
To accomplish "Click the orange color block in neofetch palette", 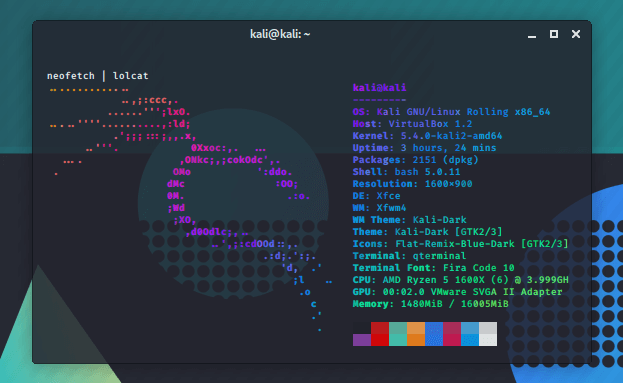I will point(416,334).
